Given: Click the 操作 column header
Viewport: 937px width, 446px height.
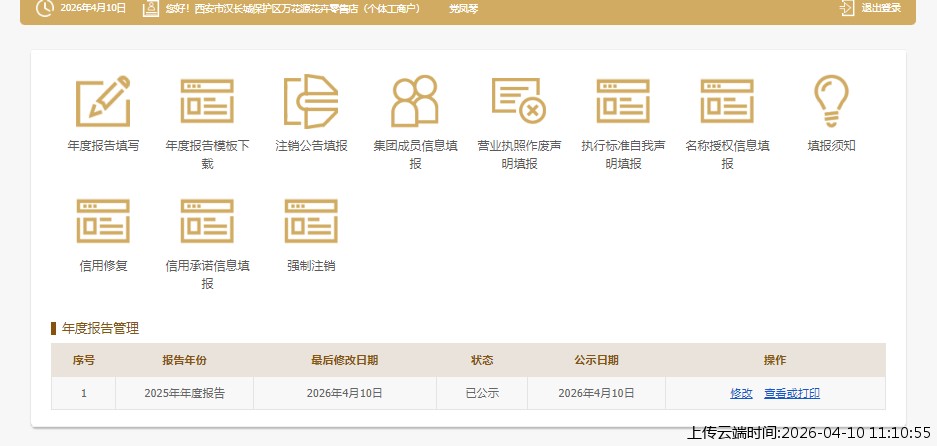Looking at the screenshot, I should click(x=775, y=361).
